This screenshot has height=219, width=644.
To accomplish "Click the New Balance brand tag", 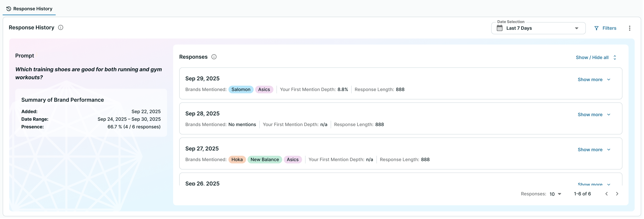I will tap(264, 159).
